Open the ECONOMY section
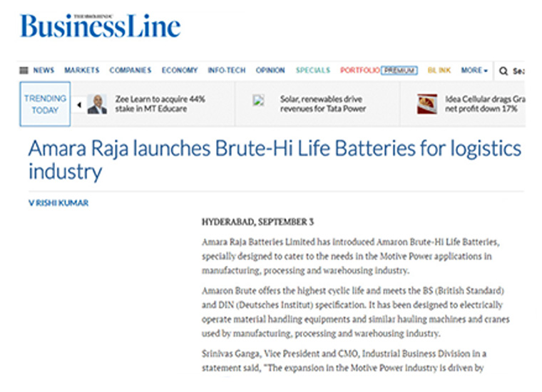 (180, 71)
